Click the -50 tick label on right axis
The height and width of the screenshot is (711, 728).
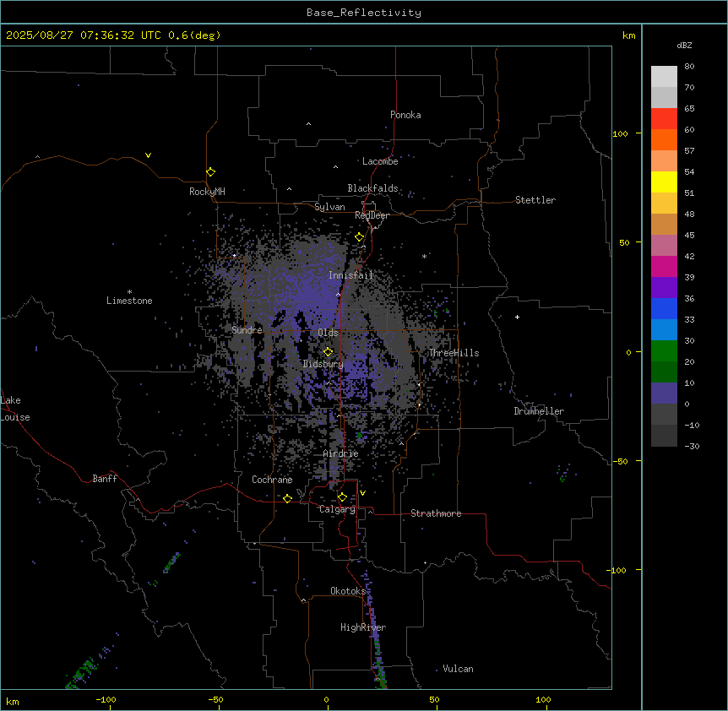click(620, 461)
